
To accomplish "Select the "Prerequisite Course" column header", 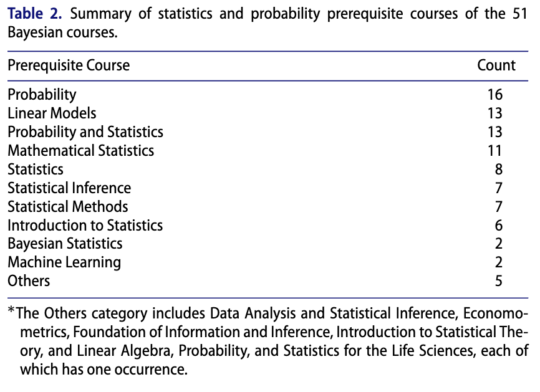I will (69, 65).
